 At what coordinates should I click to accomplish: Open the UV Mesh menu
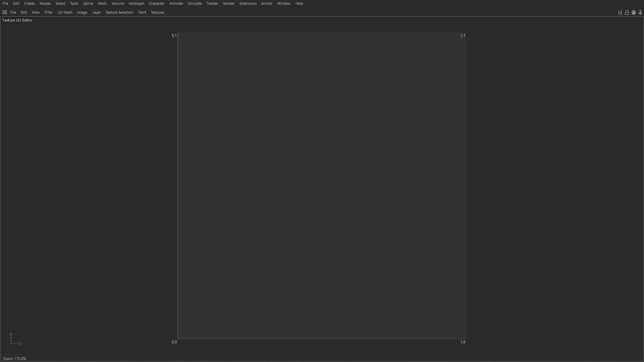tap(65, 12)
